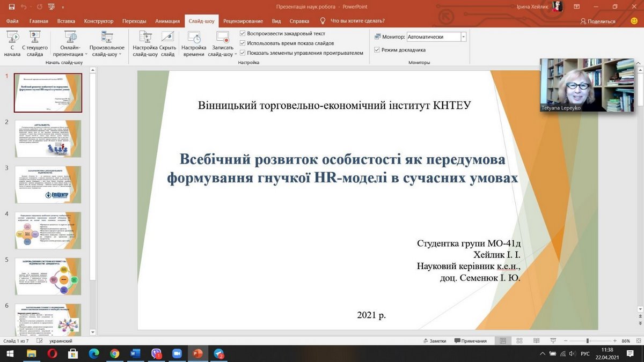Expand the Монитор dropdown list
Viewport: 644px width, 362px height.
point(463,37)
